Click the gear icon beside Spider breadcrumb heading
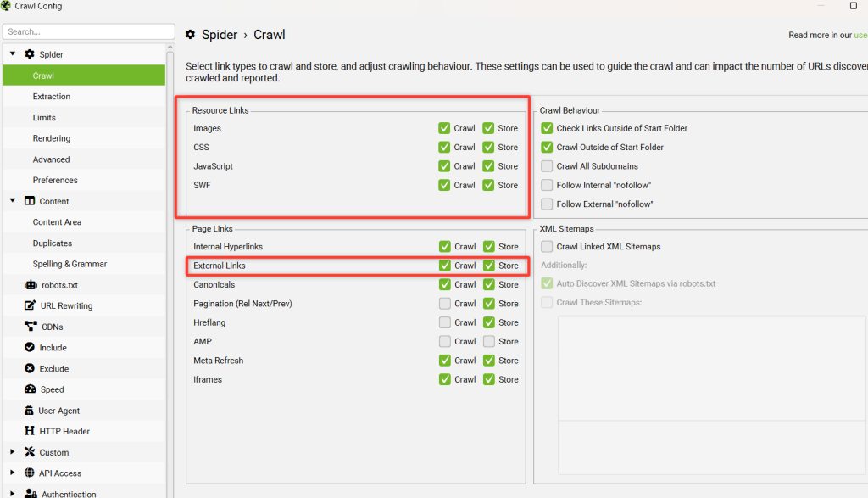The width and height of the screenshot is (868, 498). [x=191, y=34]
